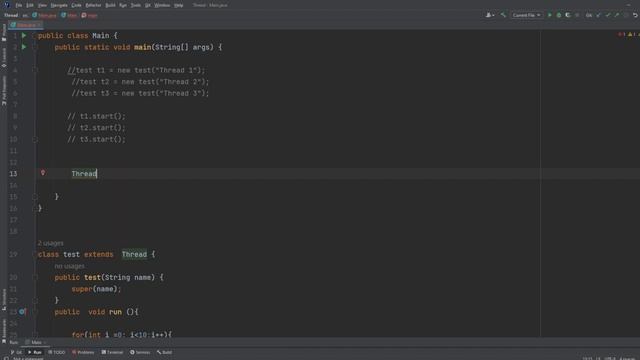
Task: Open the Git menu
Action: point(147,5)
